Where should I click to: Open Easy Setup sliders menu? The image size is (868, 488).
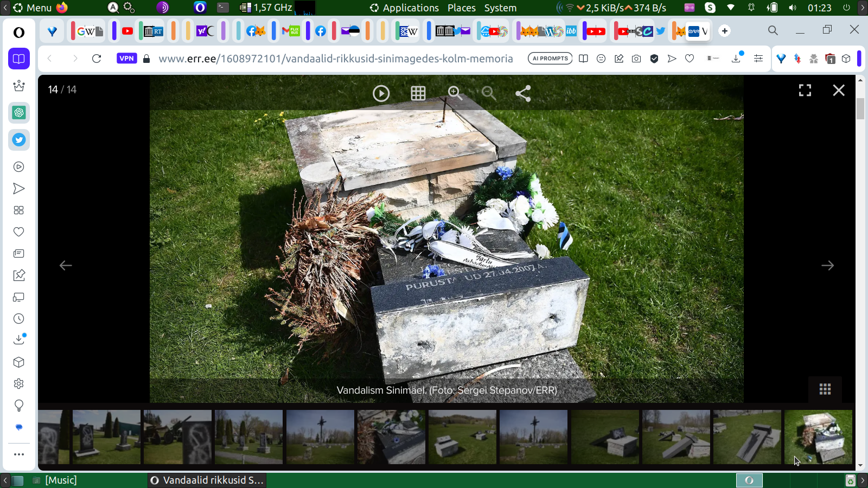pos(758,59)
